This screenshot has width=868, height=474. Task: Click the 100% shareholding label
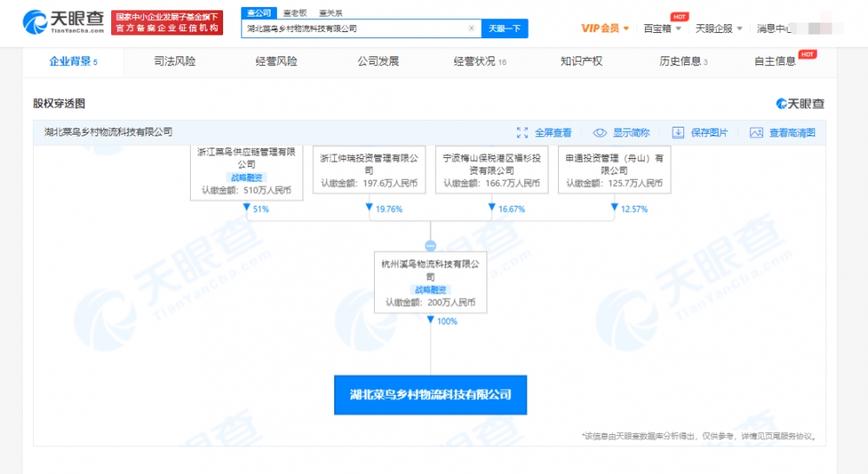(447, 321)
